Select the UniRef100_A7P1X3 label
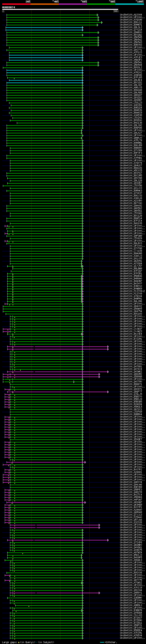This screenshot has height=644, width=146. click(131, 53)
